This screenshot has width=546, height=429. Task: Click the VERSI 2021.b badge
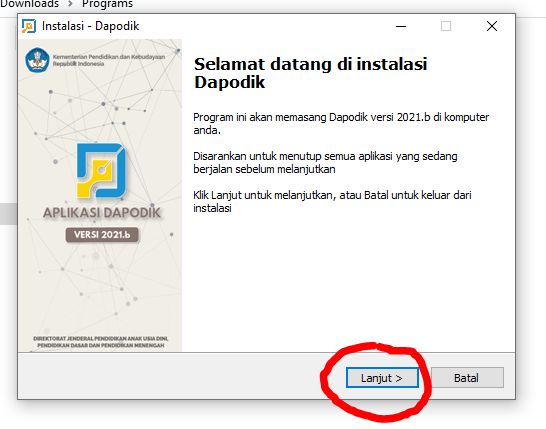102,235
